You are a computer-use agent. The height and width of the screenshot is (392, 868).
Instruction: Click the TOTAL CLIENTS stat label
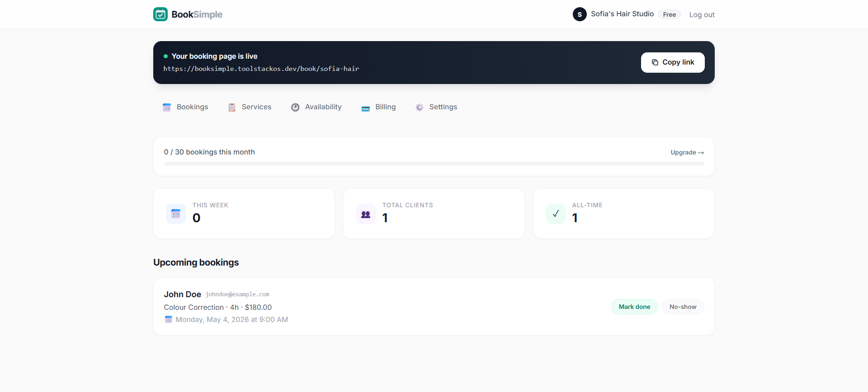(408, 205)
